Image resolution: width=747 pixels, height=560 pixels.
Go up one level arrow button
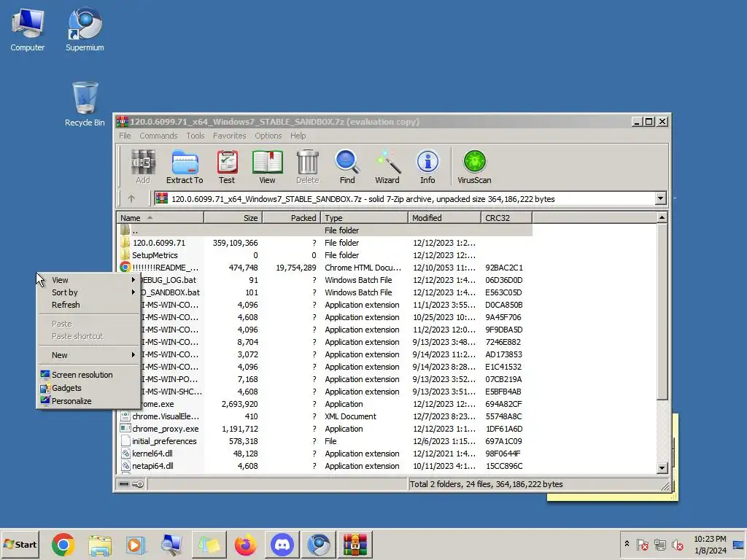tap(131, 198)
